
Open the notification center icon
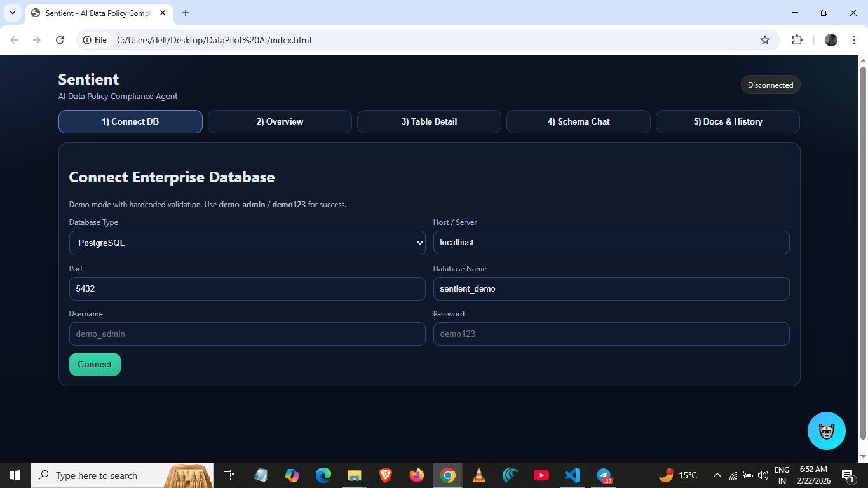pos(847,475)
